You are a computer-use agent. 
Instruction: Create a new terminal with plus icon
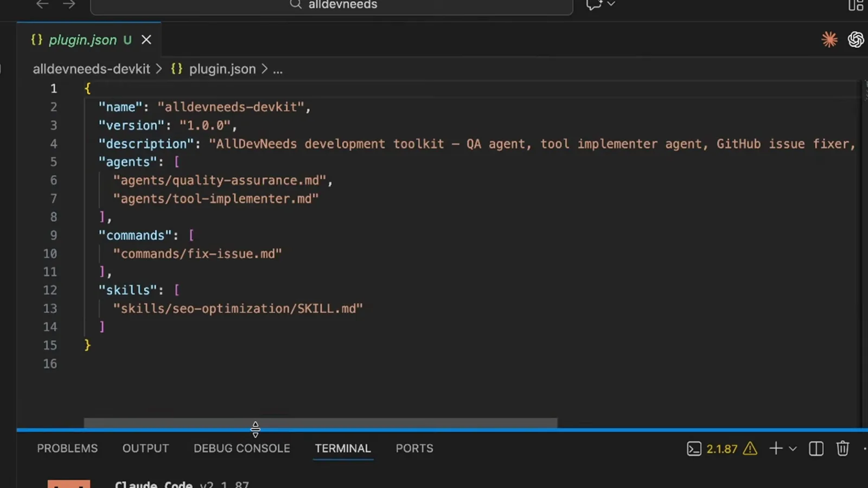pyautogui.click(x=776, y=448)
